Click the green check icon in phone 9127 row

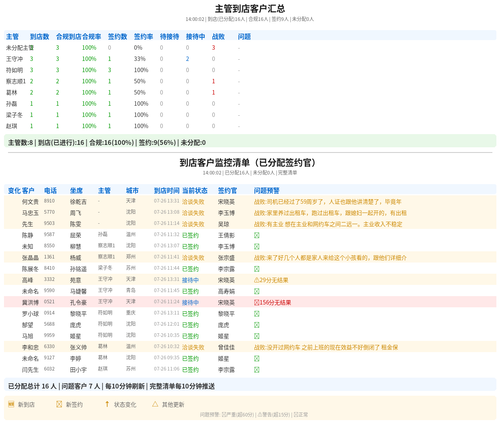(256, 359)
